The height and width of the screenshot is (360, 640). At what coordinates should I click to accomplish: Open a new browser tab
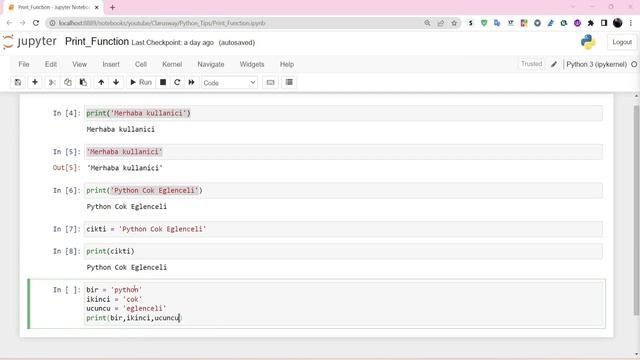112,7
